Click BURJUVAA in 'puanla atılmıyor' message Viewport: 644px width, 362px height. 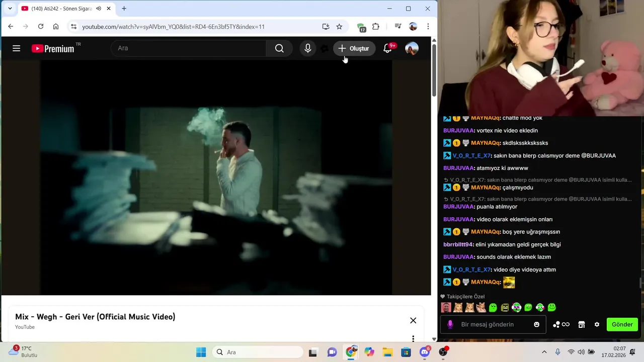[x=458, y=207]
